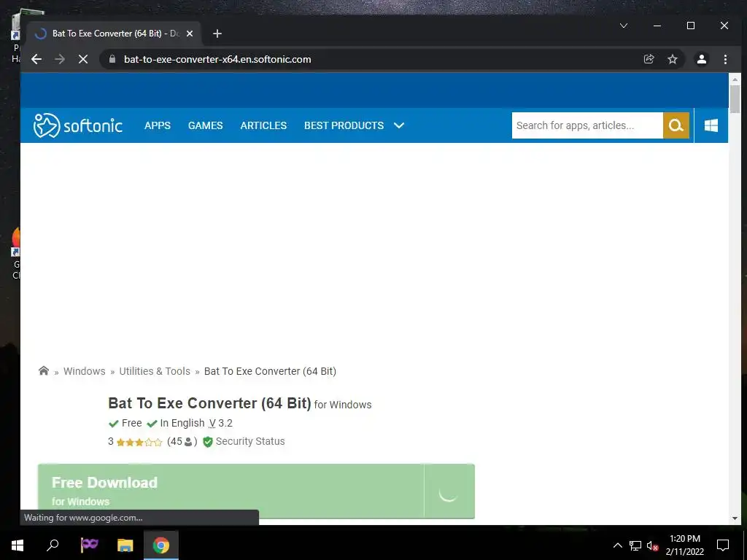Click the network icon in the system tray
Image resolution: width=747 pixels, height=560 pixels.
(635, 545)
